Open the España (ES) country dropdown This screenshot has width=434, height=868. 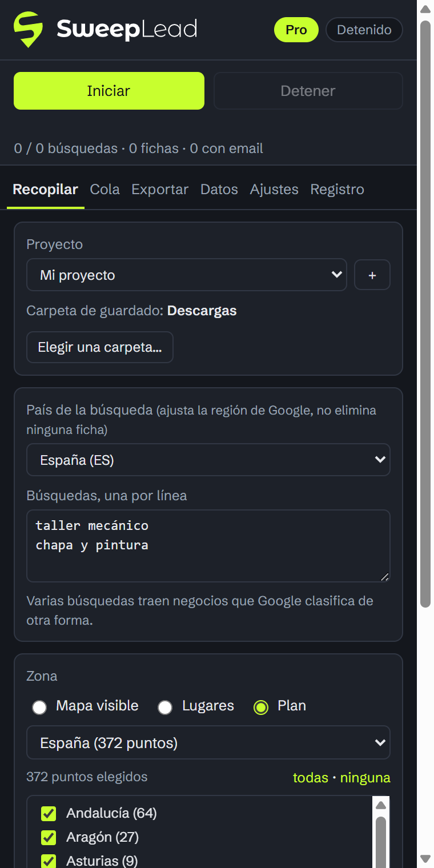click(208, 460)
